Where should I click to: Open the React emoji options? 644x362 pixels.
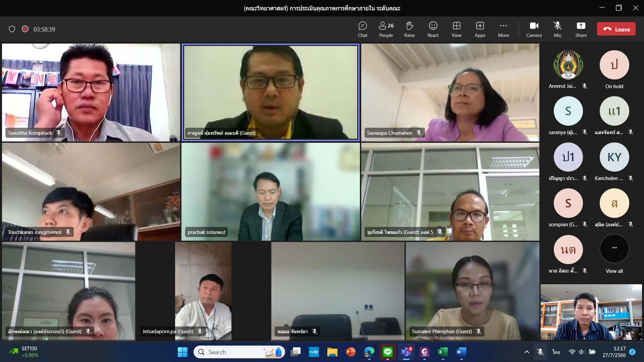[x=433, y=29]
